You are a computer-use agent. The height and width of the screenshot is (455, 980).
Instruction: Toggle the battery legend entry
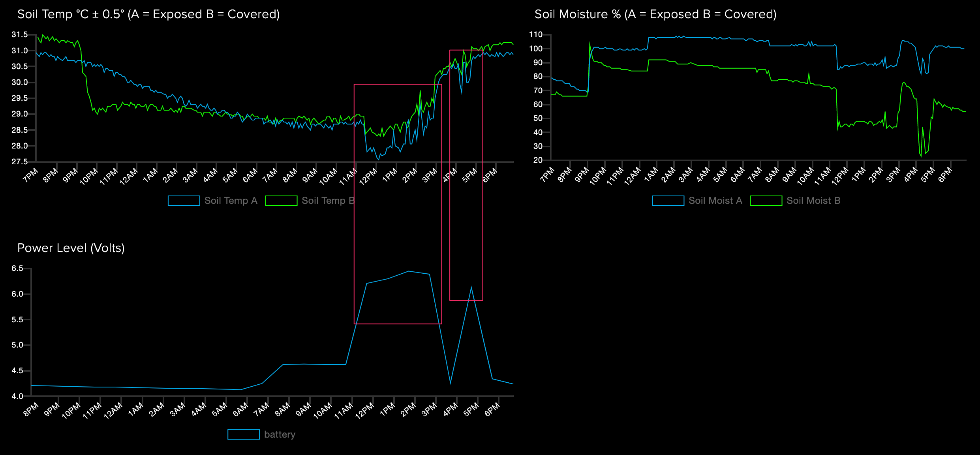(279, 434)
